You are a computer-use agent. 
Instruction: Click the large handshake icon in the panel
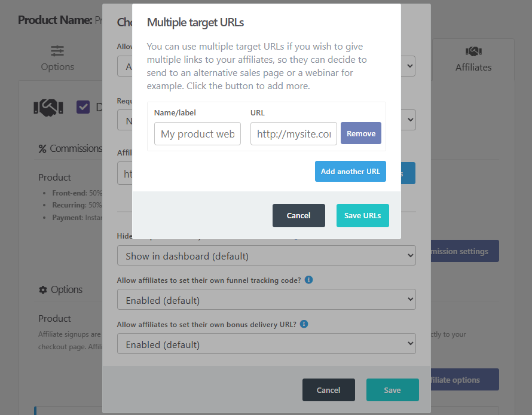[x=48, y=107]
